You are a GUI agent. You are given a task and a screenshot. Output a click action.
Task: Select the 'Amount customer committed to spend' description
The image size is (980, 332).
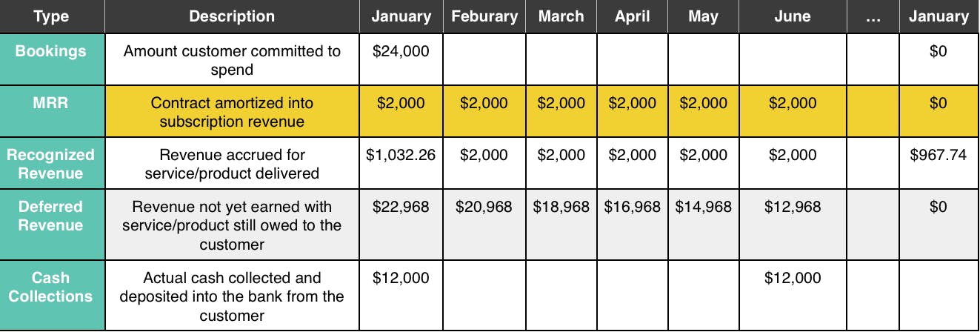(x=232, y=61)
